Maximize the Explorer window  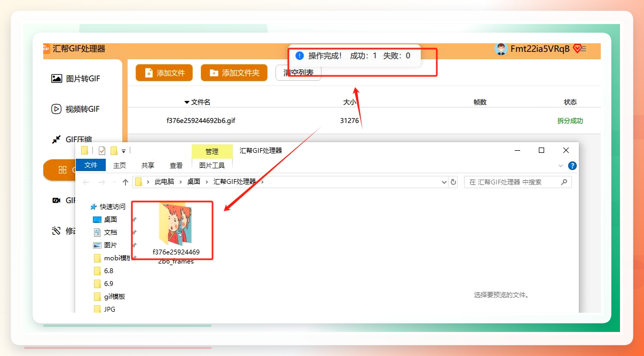[541, 151]
